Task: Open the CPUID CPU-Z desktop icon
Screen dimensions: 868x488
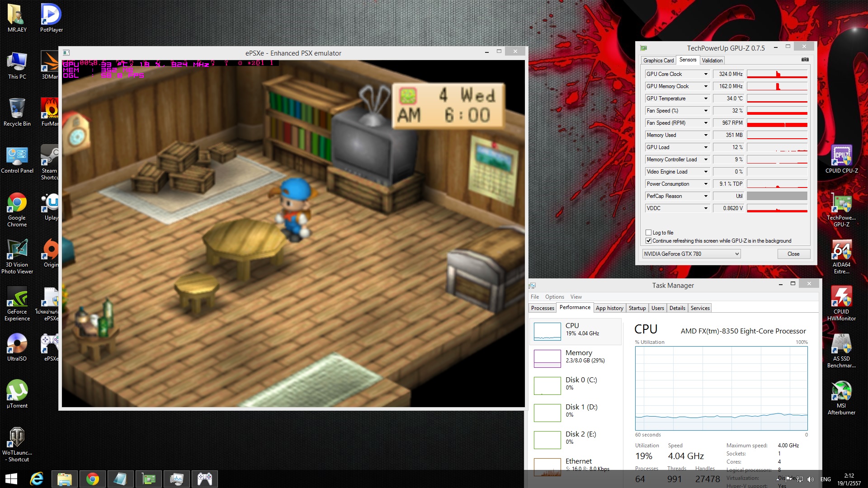Action: [841, 157]
